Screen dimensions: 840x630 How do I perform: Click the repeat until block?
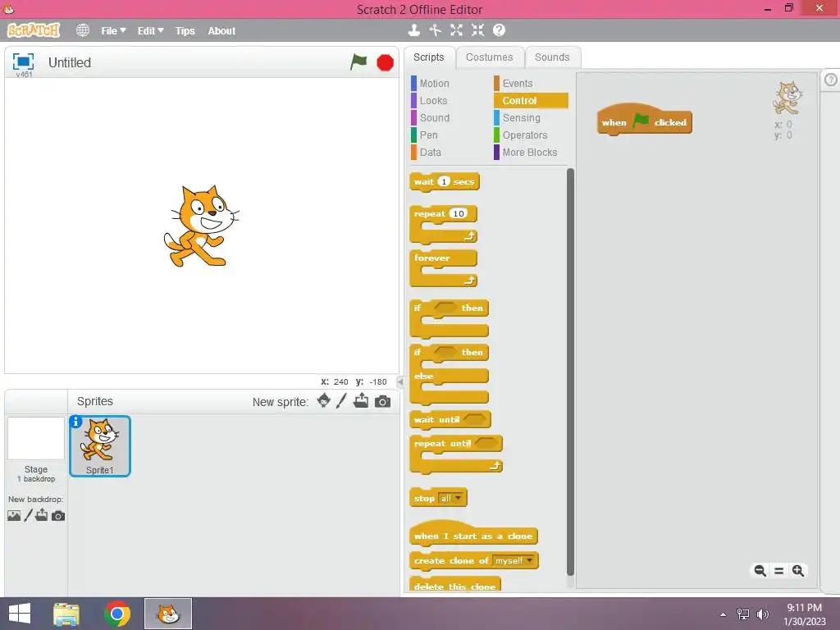pos(442,444)
